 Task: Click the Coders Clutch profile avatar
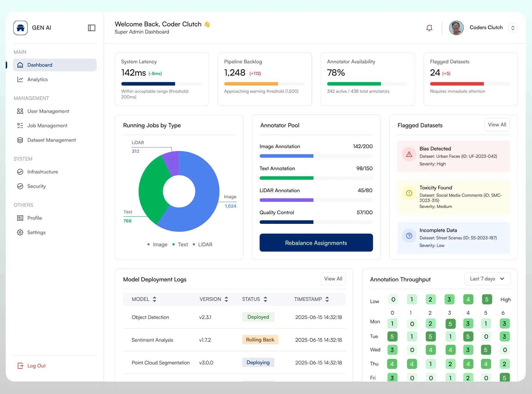(x=456, y=28)
